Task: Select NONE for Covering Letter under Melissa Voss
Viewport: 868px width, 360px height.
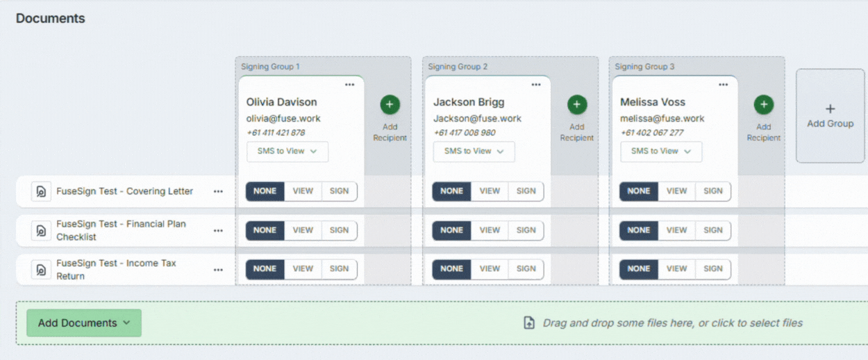Action: (638, 191)
